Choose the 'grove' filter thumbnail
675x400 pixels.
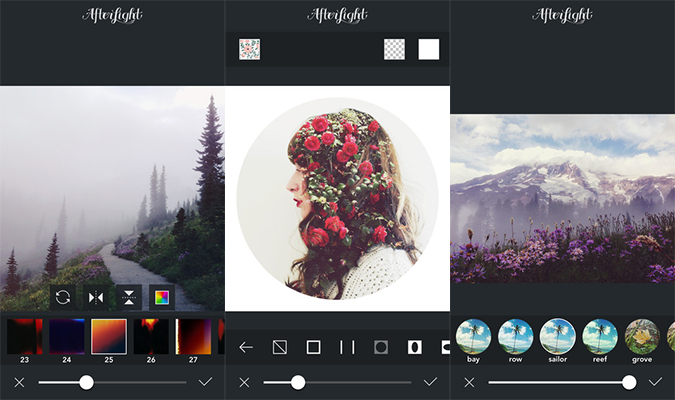click(642, 336)
